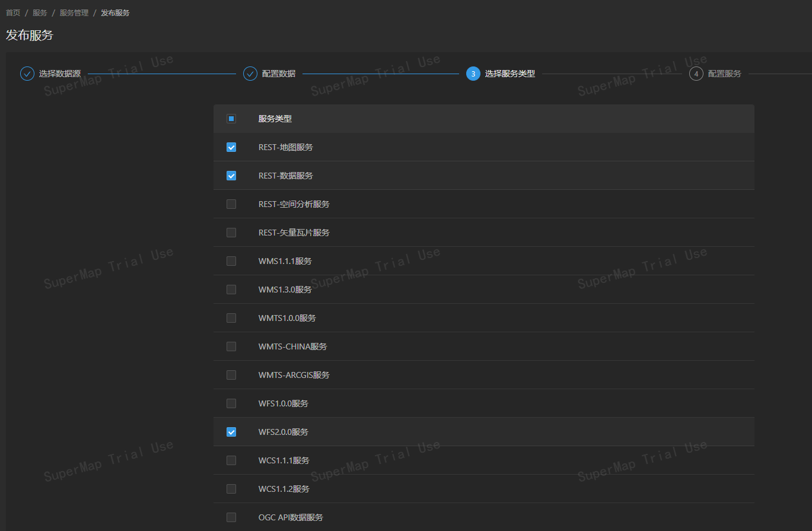Go to 首页 in the breadcrumb
This screenshot has height=531, width=812.
(13, 12)
